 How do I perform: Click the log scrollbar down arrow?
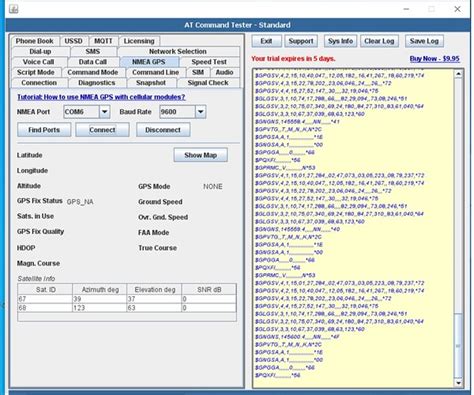pos(458,383)
